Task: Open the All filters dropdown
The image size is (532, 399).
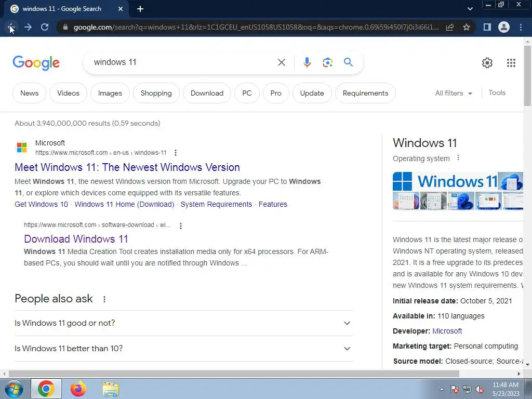Action: coord(454,93)
